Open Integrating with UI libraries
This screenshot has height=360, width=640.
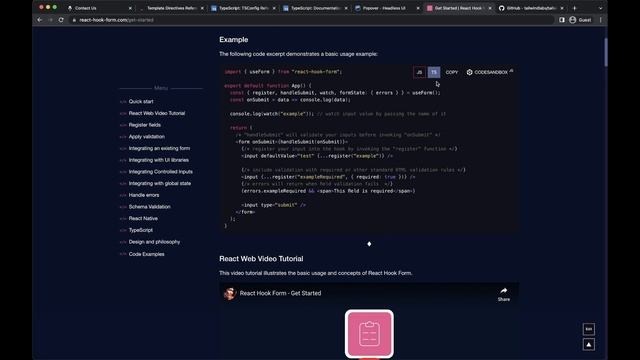pos(158,160)
